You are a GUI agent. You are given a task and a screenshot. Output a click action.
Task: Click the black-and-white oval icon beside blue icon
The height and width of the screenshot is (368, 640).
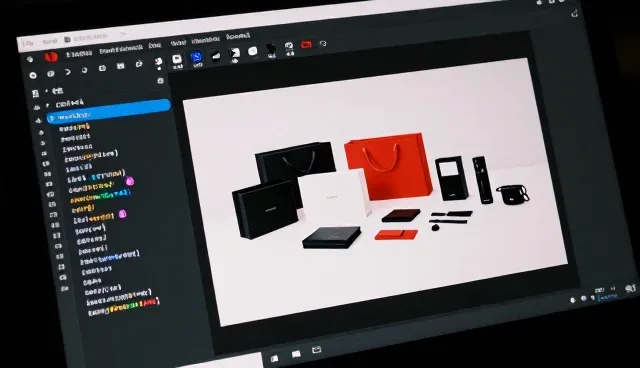pyautogui.click(x=216, y=55)
